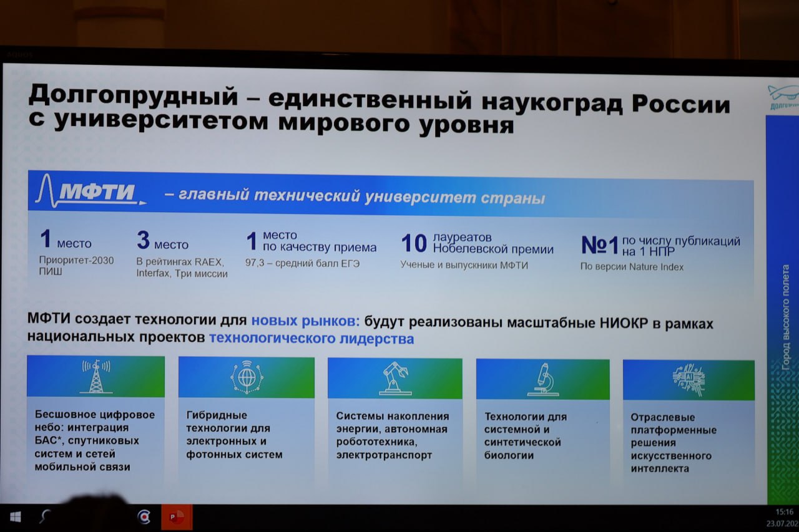Open taskbar search magnifier

[45, 517]
